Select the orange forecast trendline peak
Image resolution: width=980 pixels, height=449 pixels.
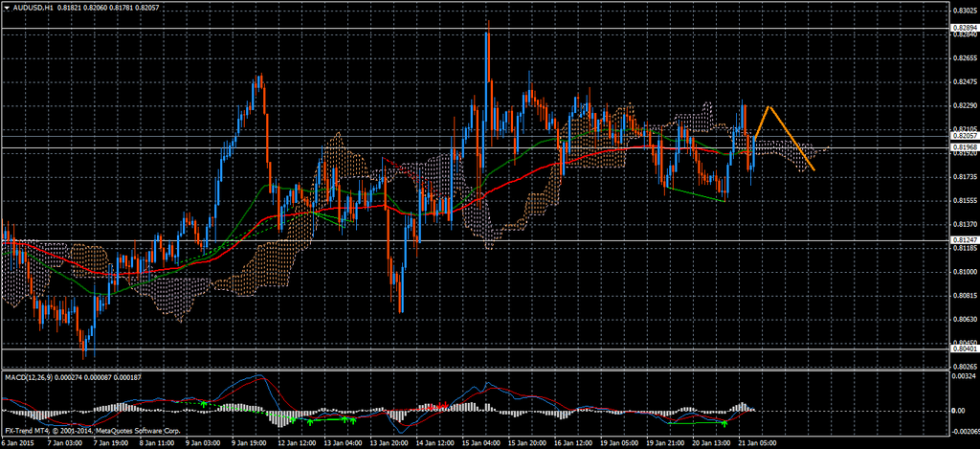[769, 107]
